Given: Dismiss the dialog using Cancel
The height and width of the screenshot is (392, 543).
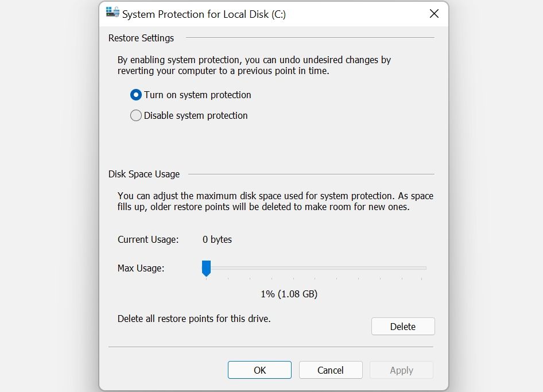Looking at the screenshot, I should tap(331, 370).
